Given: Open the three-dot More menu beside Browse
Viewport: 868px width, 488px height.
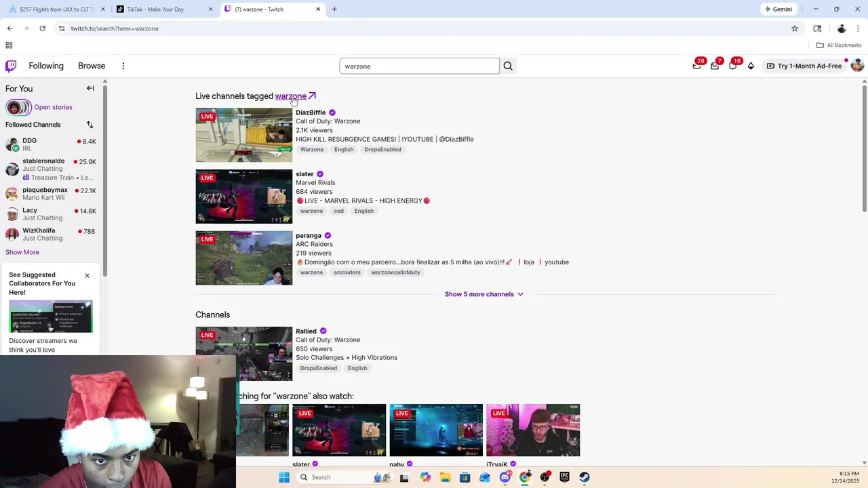Looking at the screenshot, I should click(123, 66).
